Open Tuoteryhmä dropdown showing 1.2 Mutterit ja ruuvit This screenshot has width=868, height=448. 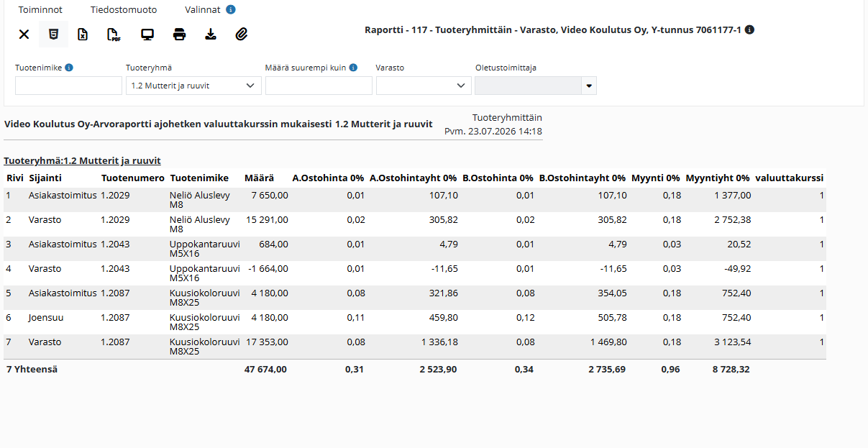(x=193, y=86)
